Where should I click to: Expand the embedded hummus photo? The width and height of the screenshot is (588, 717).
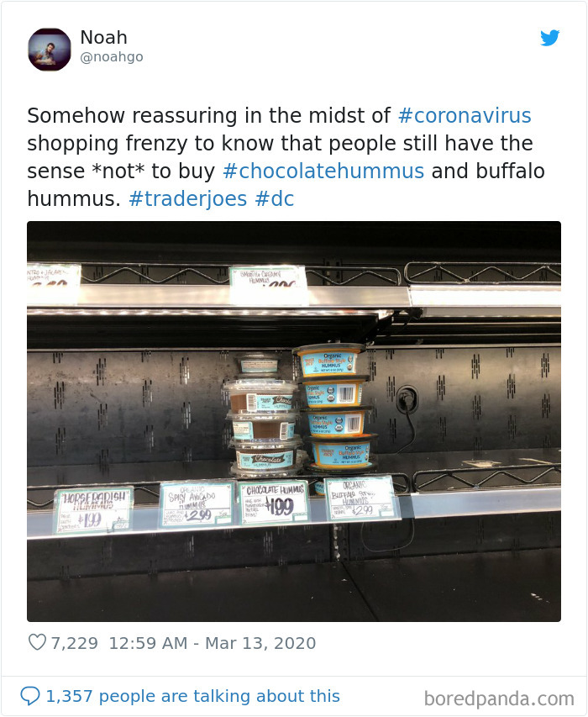(294, 418)
